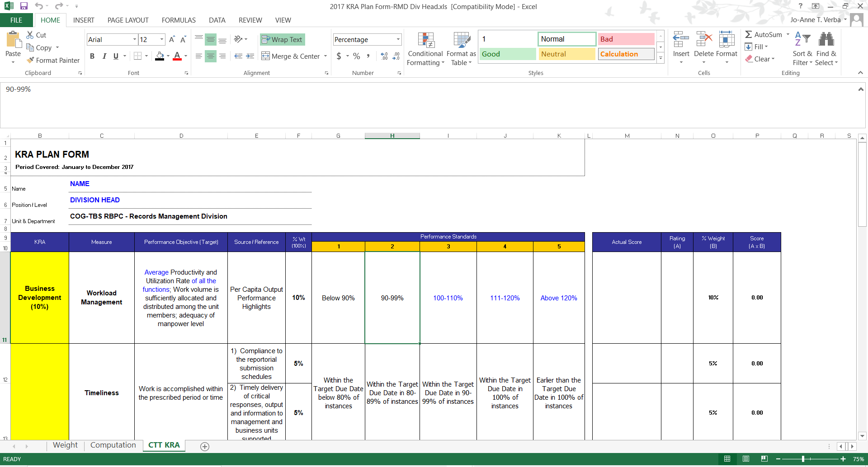868x467 pixels.
Task: Switch to Normal view in status bar
Action: coord(727,459)
